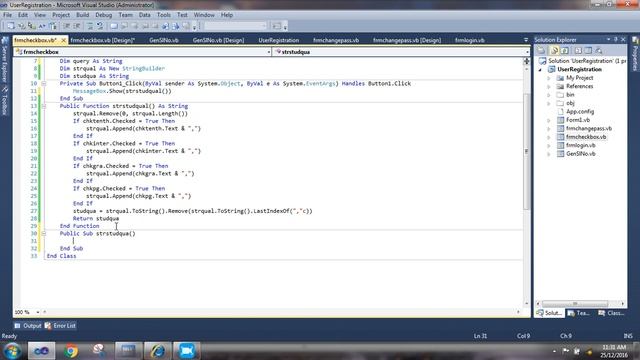Click the Properties icon in Solution Explorer toolbar
This screenshot has height=360, width=640.
(x=541, y=51)
